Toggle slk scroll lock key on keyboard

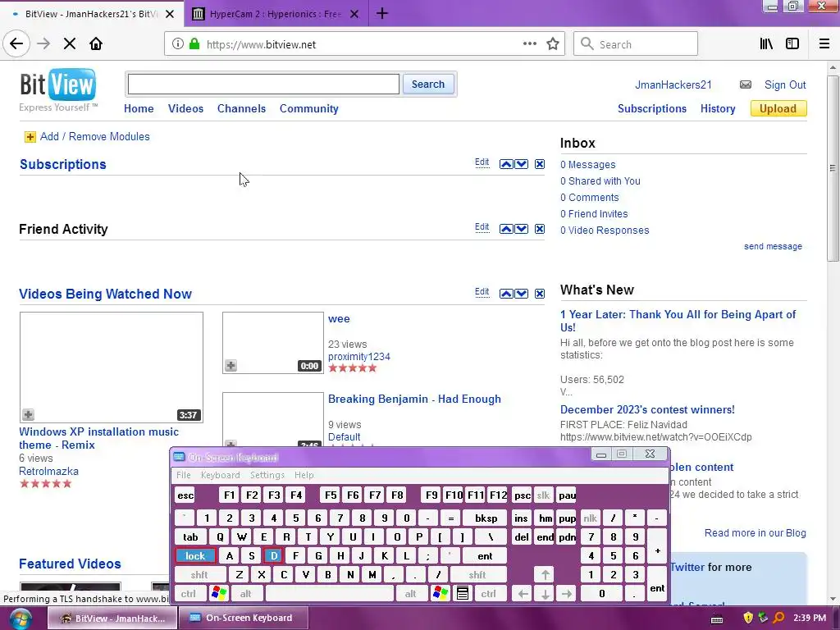543,495
